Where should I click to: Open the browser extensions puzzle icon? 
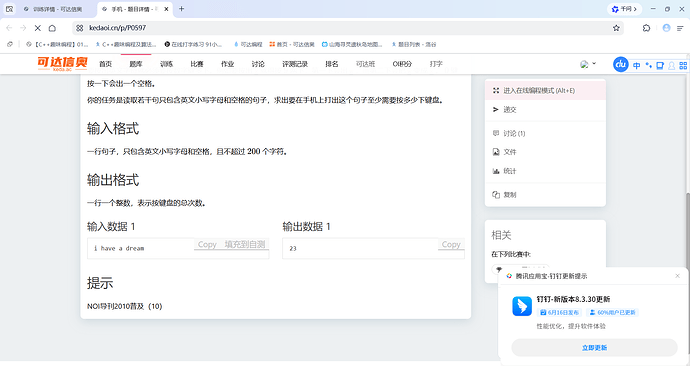646,28
